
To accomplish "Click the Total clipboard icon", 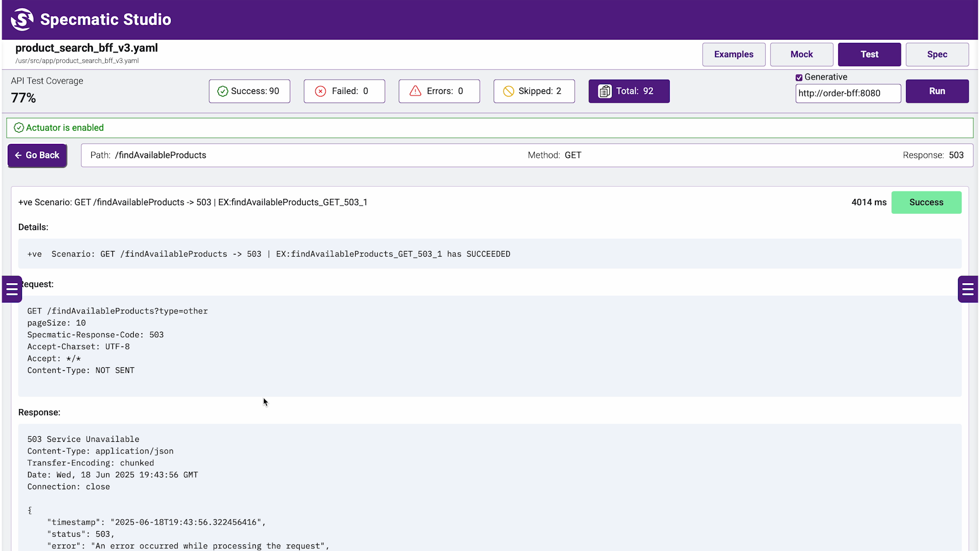I will pyautogui.click(x=604, y=91).
